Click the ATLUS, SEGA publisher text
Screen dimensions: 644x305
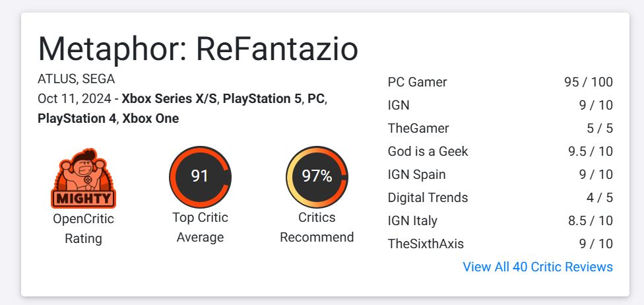(x=77, y=79)
